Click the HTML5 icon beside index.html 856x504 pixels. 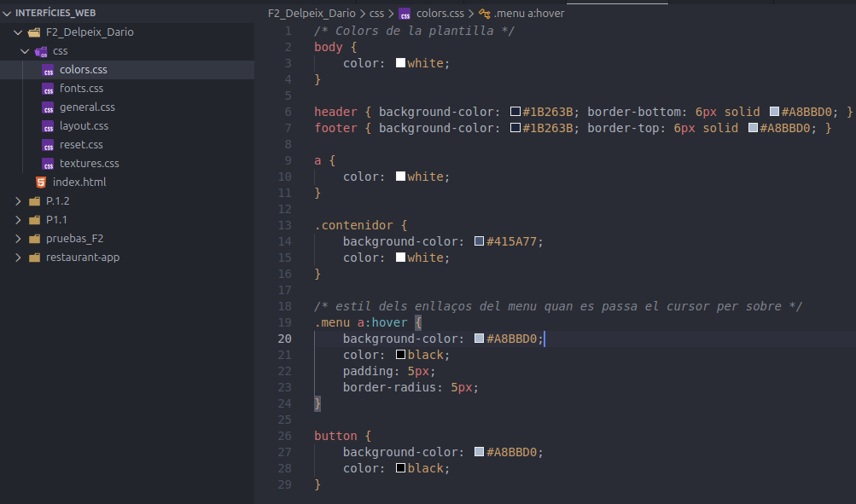tap(41, 182)
